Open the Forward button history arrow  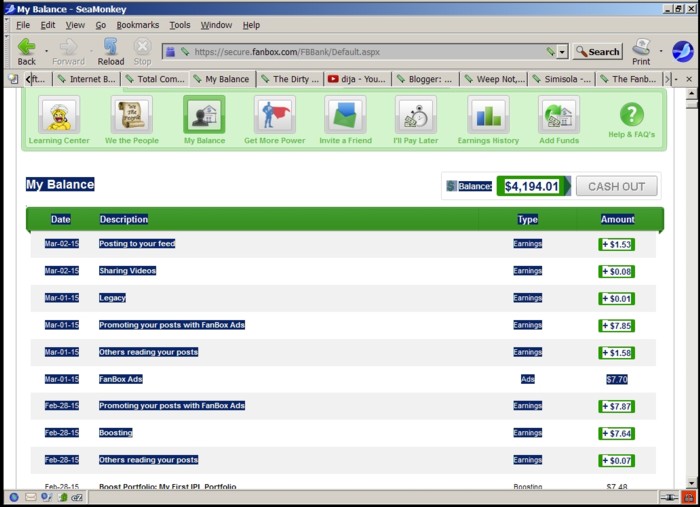click(x=91, y=51)
